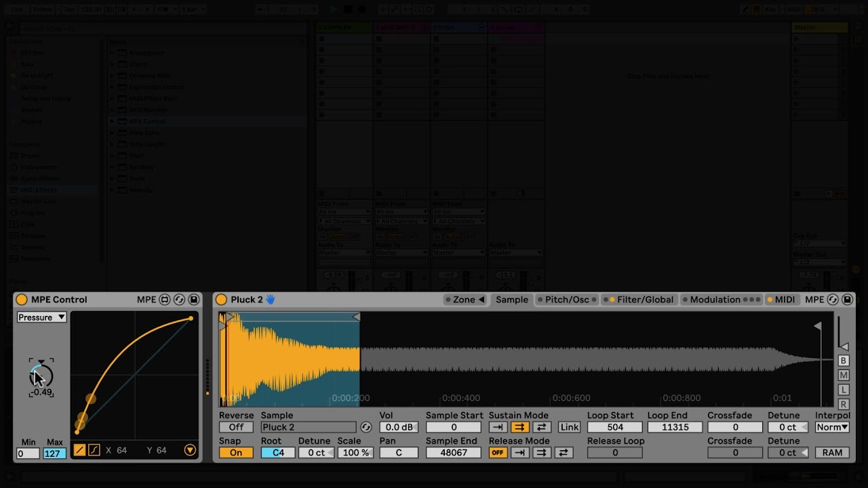Click upper Crossfade value field
868x488 pixels.
(x=735, y=427)
